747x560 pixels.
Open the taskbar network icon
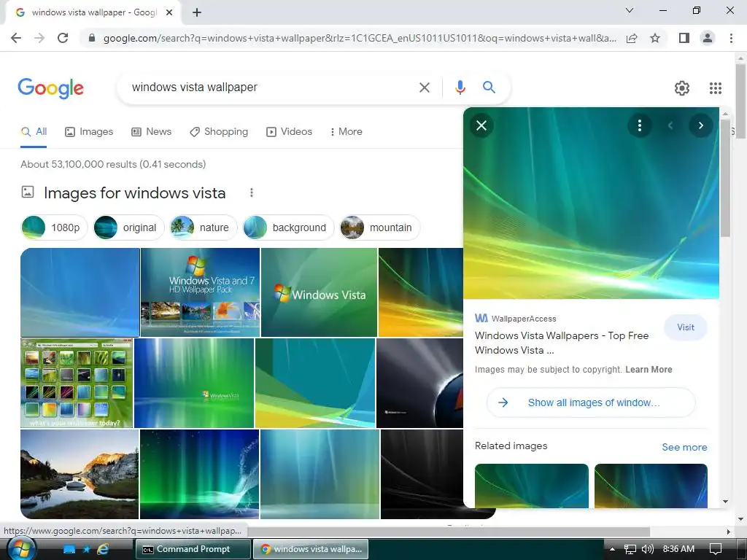pyautogui.click(x=630, y=549)
